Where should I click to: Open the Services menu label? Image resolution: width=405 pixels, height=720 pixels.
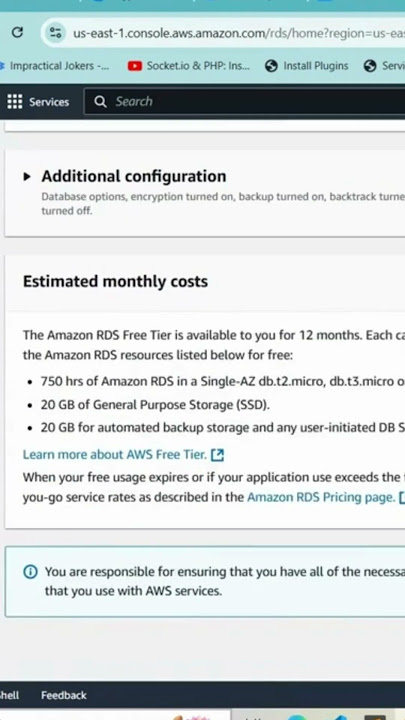(49, 102)
